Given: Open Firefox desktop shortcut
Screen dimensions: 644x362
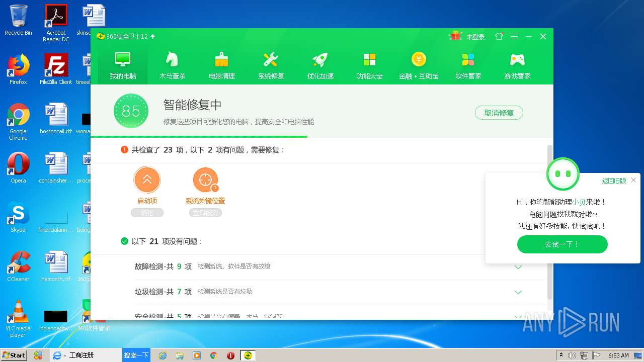Looking at the screenshot, I should 18,69.
